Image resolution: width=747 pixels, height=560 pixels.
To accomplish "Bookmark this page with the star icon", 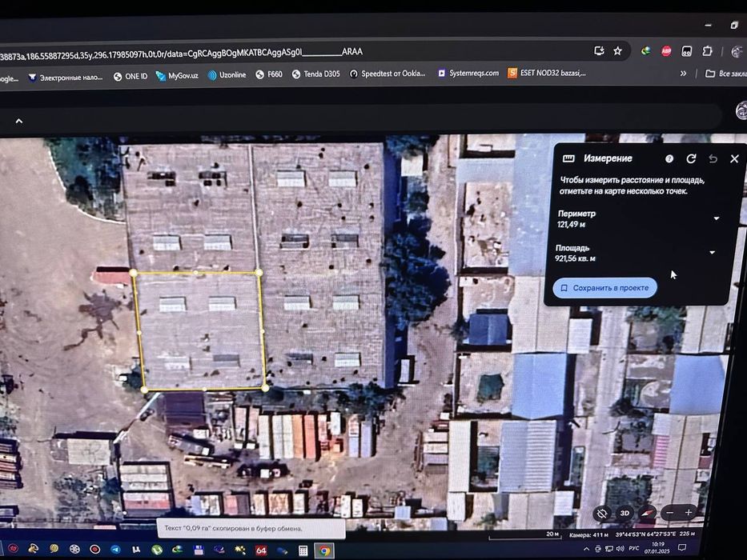I will point(617,51).
